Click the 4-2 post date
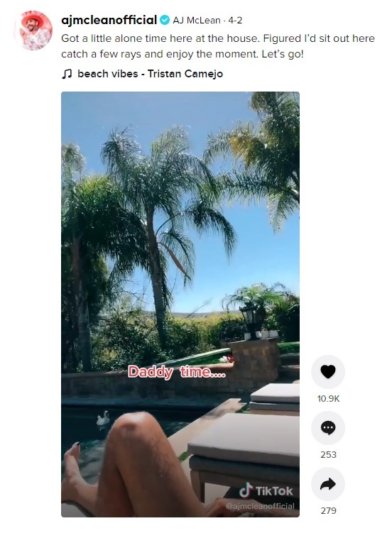This screenshot has height=538, width=392. pos(235,21)
